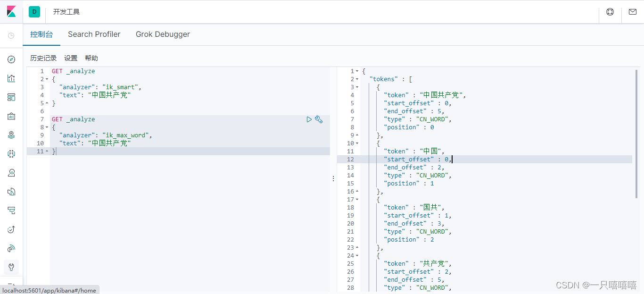Collapse request body fold at editor line 8
The height and width of the screenshot is (294, 644).
(x=47, y=127)
